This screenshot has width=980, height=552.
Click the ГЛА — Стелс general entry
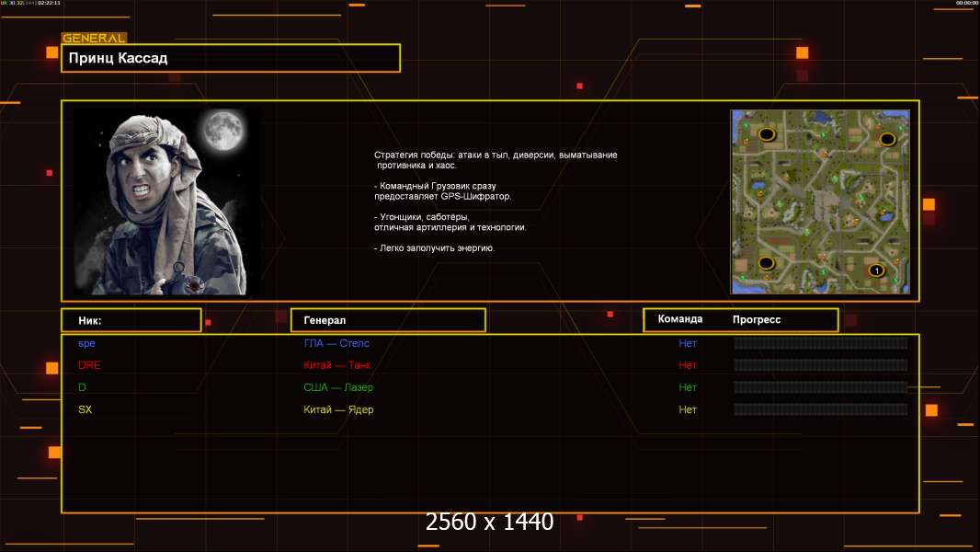click(336, 343)
